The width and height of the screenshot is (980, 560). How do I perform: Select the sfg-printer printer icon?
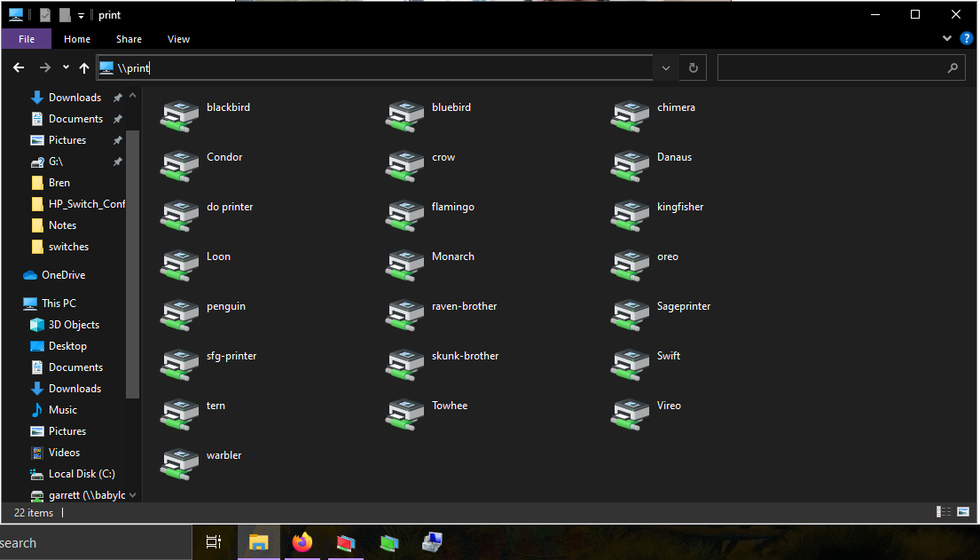point(180,365)
